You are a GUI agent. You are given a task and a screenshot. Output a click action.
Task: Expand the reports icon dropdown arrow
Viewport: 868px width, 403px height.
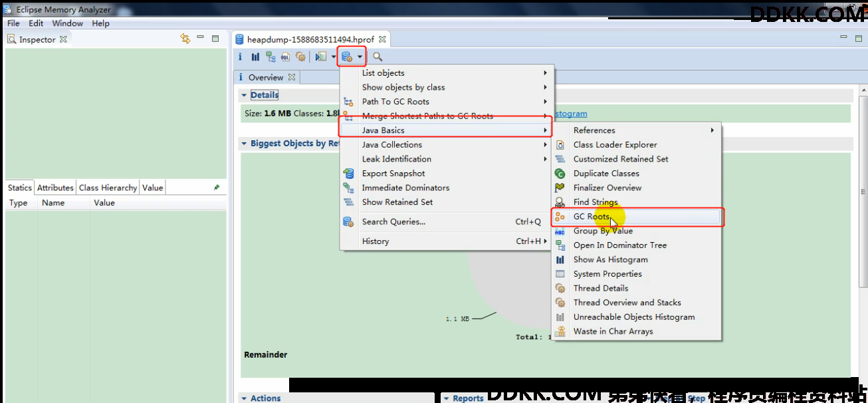pyautogui.click(x=334, y=57)
